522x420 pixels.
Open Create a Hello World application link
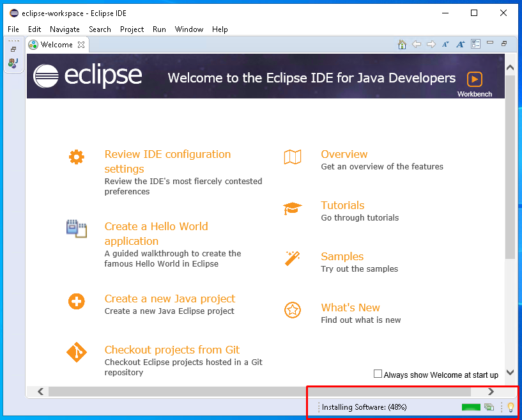[156, 234]
